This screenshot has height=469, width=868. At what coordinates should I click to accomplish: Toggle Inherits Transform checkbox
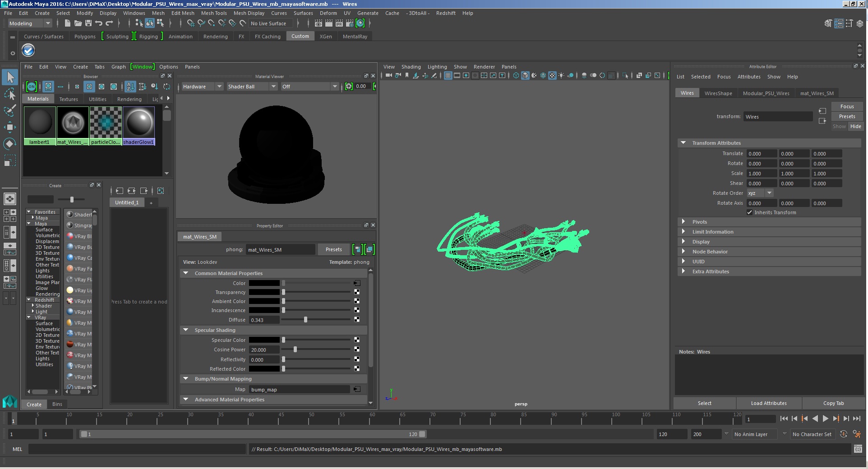[749, 212]
